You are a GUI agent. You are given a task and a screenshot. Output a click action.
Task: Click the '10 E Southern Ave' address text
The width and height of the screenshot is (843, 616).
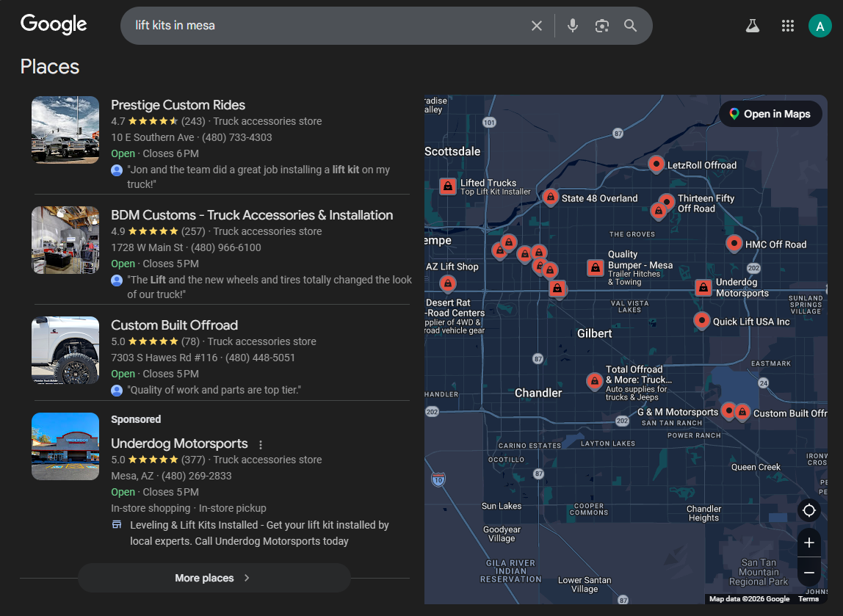pyautogui.click(x=153, y=137)
